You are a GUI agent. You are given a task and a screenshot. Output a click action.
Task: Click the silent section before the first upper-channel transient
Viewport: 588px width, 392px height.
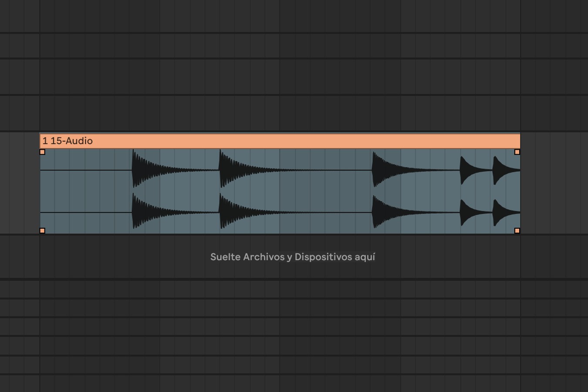click(x=86, y=170)
